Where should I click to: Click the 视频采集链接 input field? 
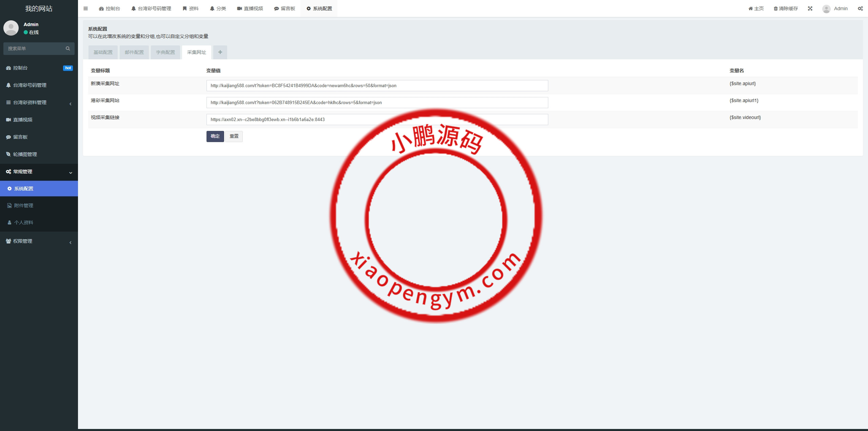[377, 119]
